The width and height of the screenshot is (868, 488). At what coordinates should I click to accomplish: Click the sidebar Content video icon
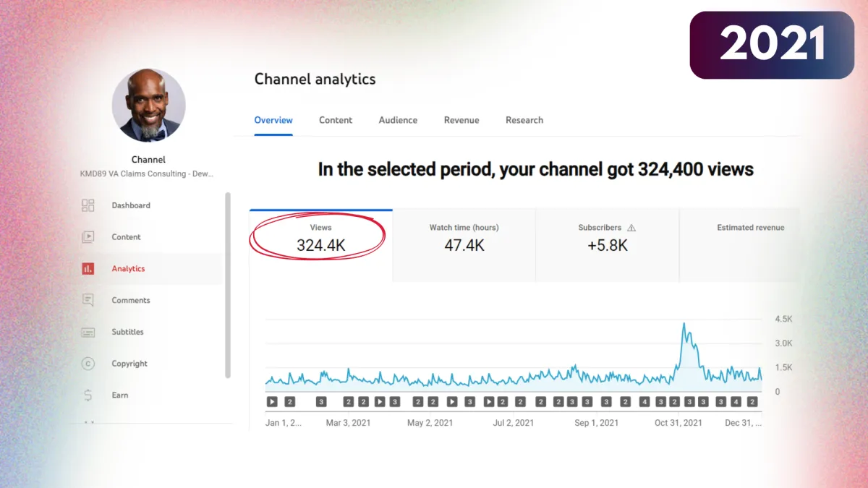click(x=88, y=236)
